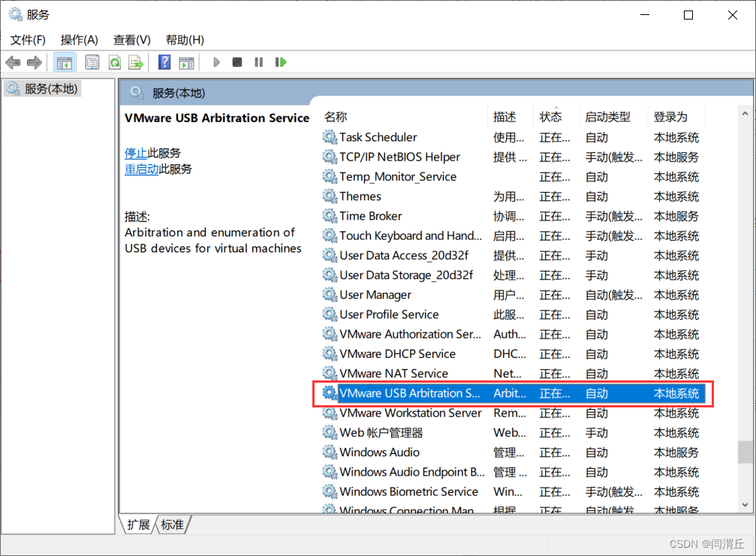Screen dimensions: 756x556
Task: Open the Help question mark icon
Action: [x=164, y=62]
